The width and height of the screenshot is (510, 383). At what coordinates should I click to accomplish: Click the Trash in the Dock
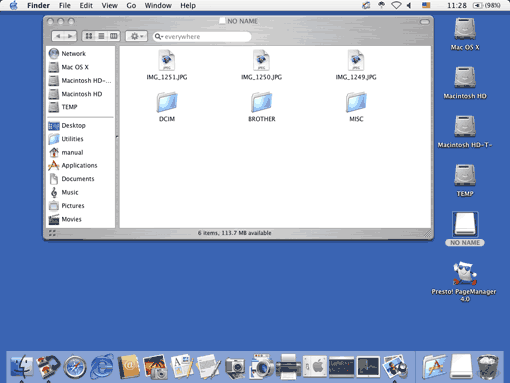point(488,367)
